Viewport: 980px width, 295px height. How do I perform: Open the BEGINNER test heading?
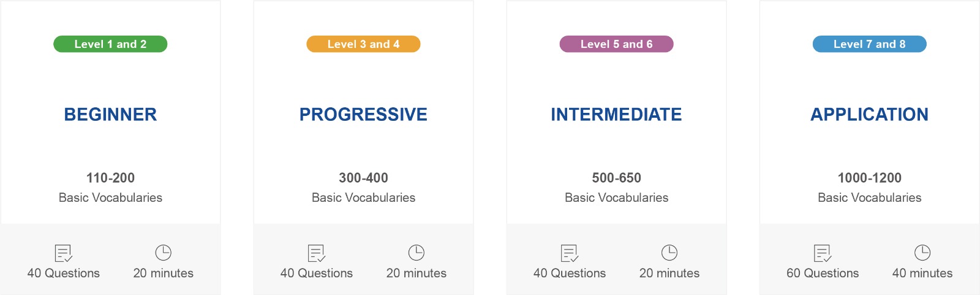click(x=110, y=115)
